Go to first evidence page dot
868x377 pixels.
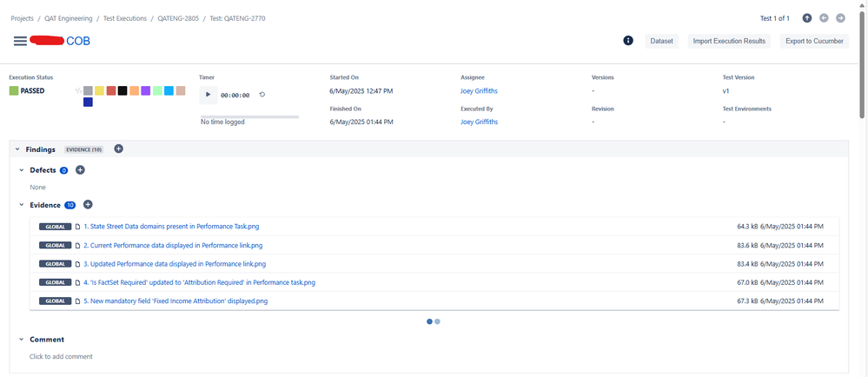[x=429, y=321]
